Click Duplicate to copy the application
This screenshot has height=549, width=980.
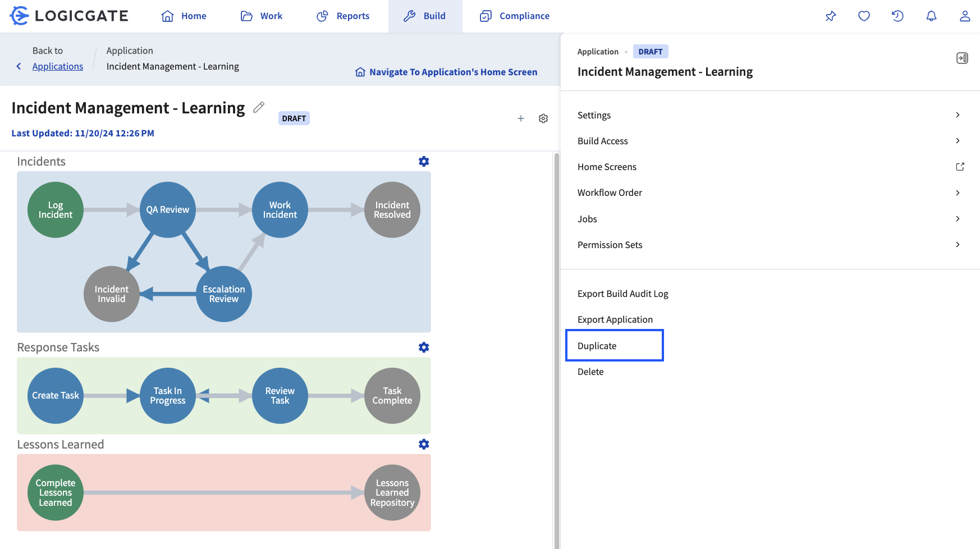597,346
